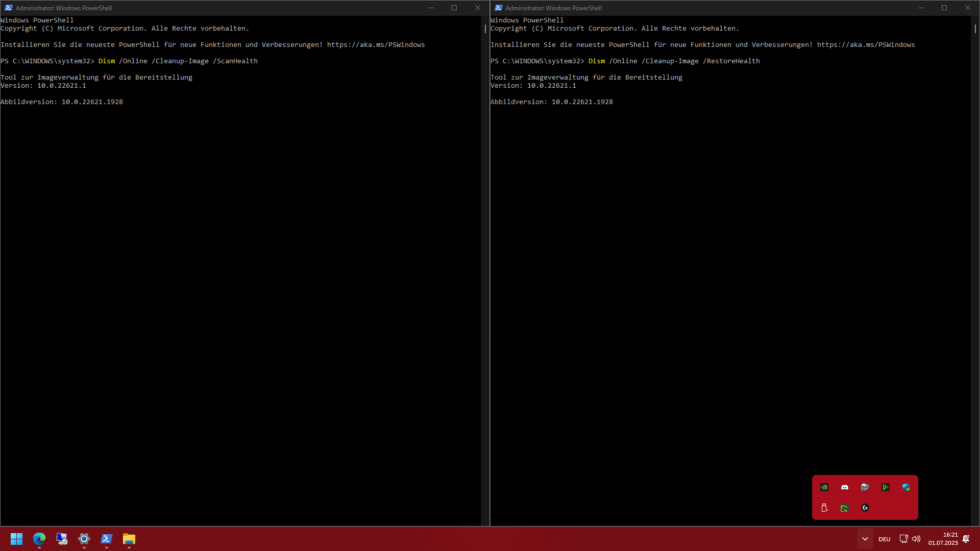Toggle the do-not-disturb notification bell

[x=966, y=539]
